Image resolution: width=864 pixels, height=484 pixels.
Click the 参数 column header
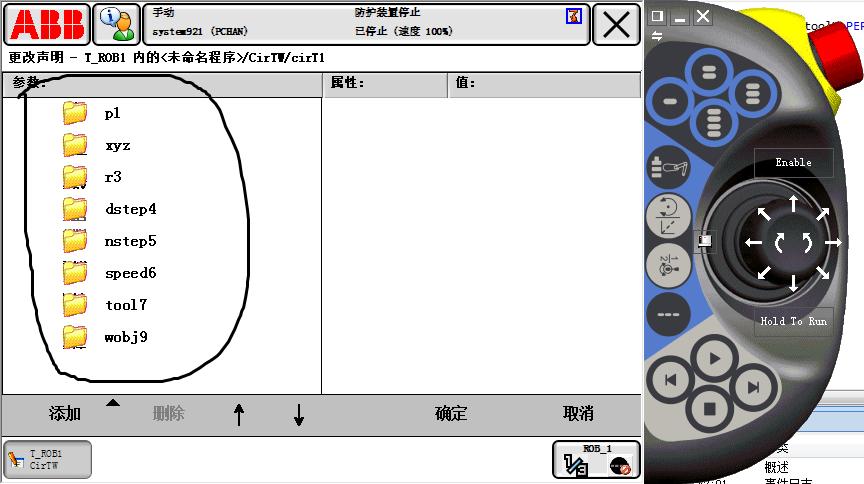pos(162,83)
